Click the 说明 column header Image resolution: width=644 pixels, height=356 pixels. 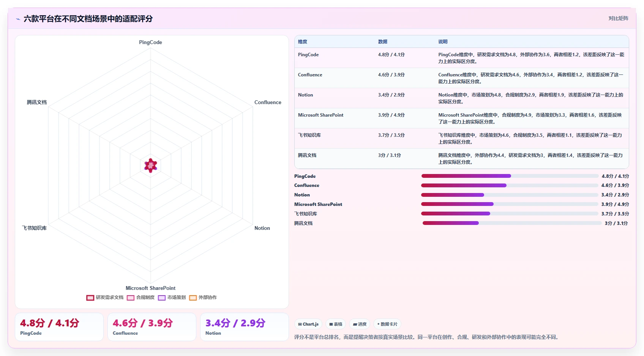[443, 42]
